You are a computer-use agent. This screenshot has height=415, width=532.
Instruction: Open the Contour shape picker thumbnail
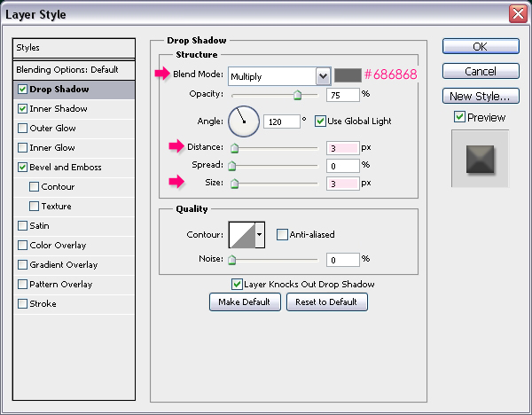tap(241, 234)
